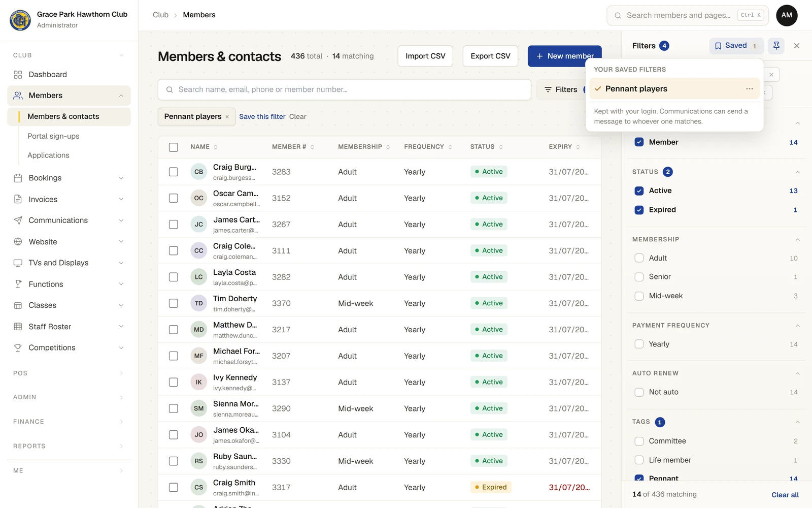Open Dashboard from the sidebar
This screenshot has height=508, width=812.
[69, 75]
